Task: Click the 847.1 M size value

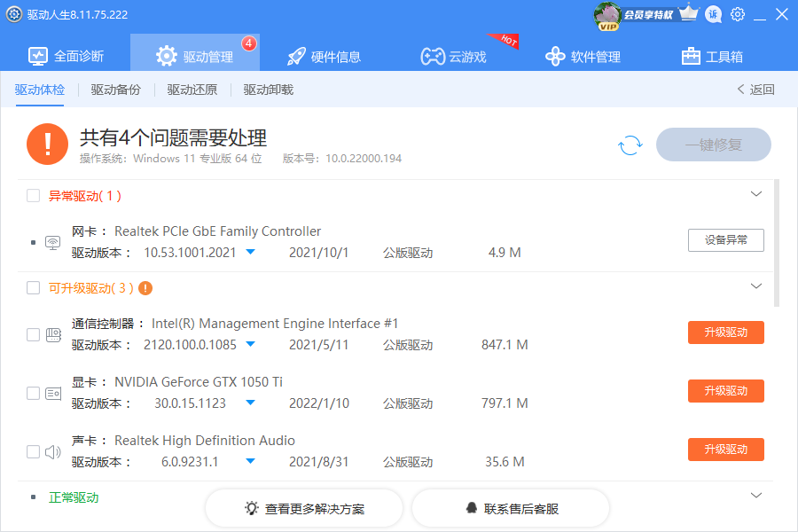Action: click(505, 345)
